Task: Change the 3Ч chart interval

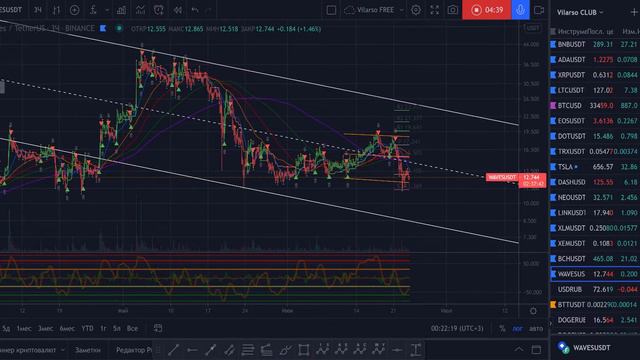Action: click(x=38, y=10)
